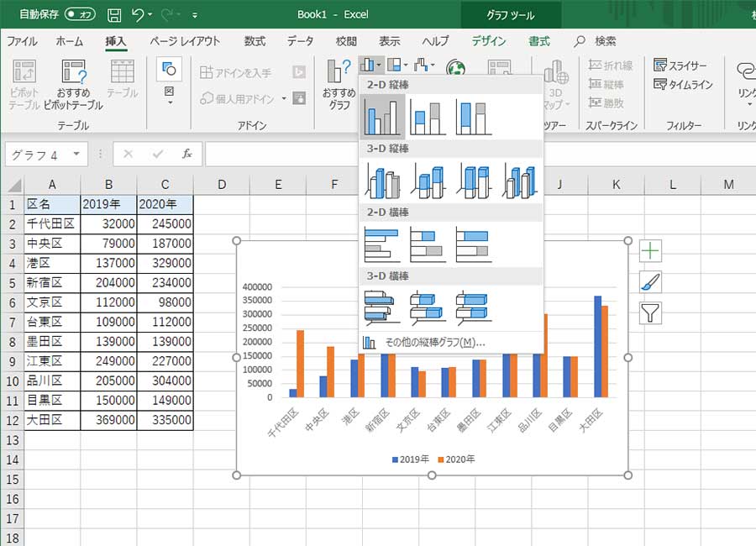Viewport: 756px width, 546px height.
Task: Switch to the デザイン tab
Action: [x=489, y=41]
